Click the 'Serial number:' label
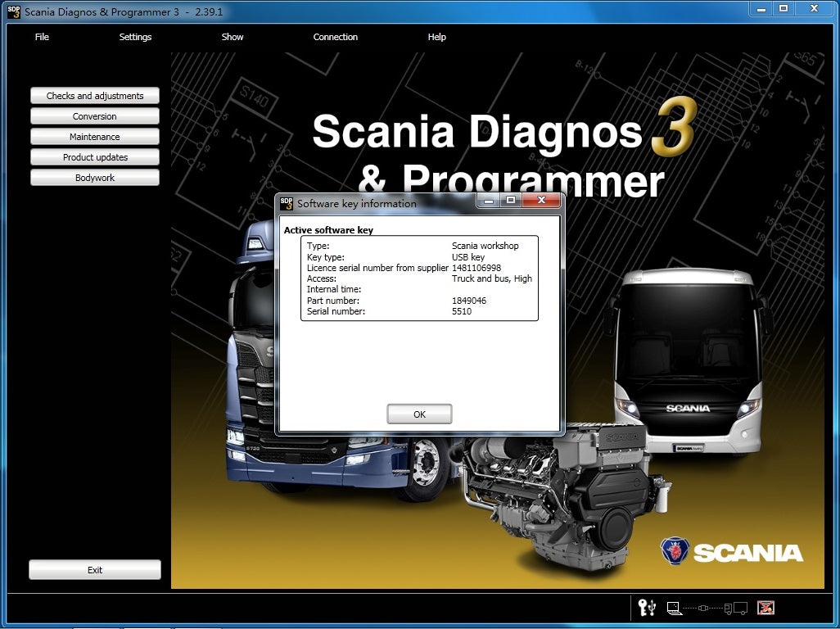The width and height of the screenshot is (840, 629). (x=336, y=311)
